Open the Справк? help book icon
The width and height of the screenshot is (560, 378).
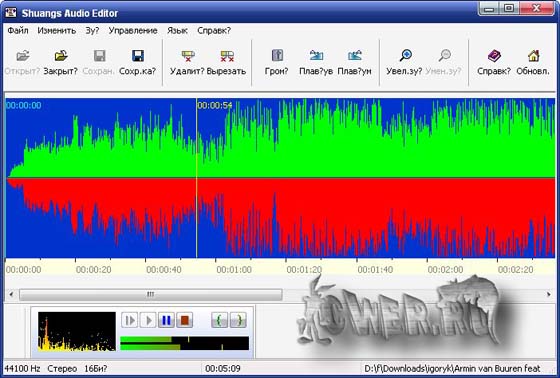494,56
